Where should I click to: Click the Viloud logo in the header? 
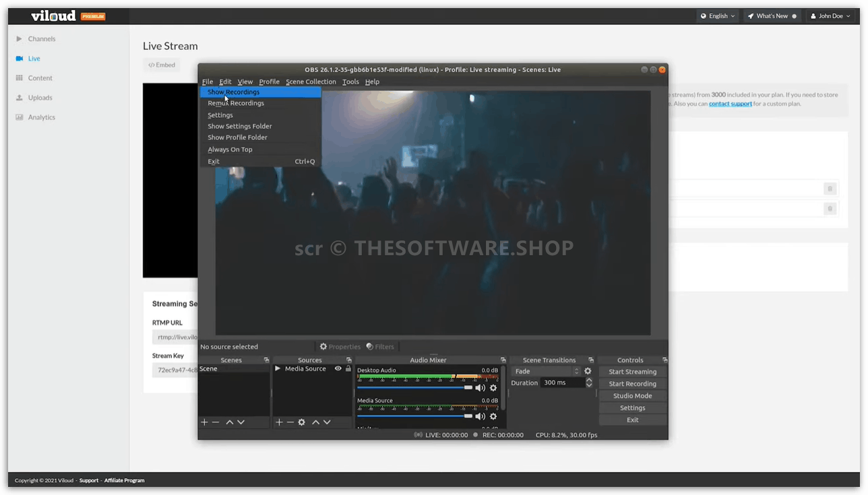pyautogui.click(x=54, y=16)
